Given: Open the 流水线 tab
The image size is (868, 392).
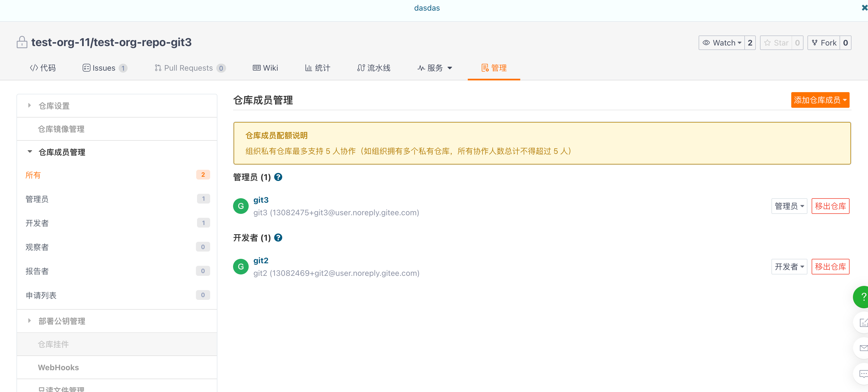Looking at the screenshot, I should coord(374,68).
